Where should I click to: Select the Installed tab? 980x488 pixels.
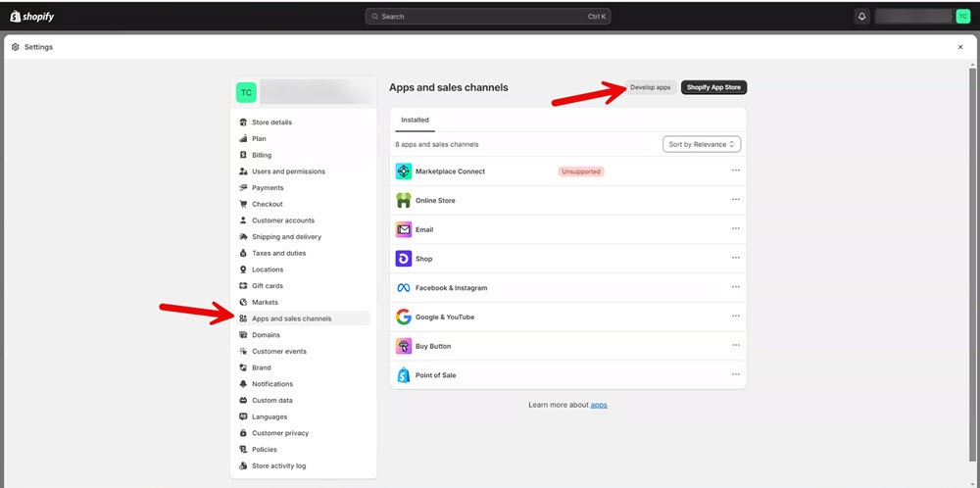pos(415,120)
